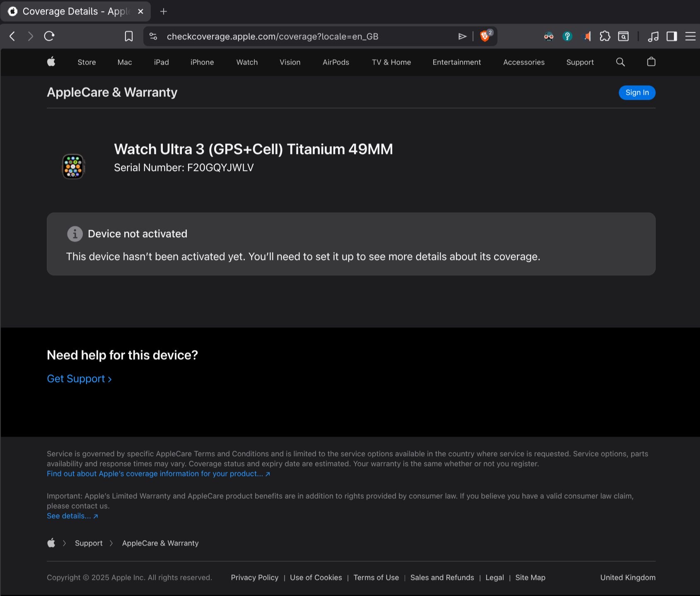
Task: Click the Brave Shields lion icon
Action: 485,36
